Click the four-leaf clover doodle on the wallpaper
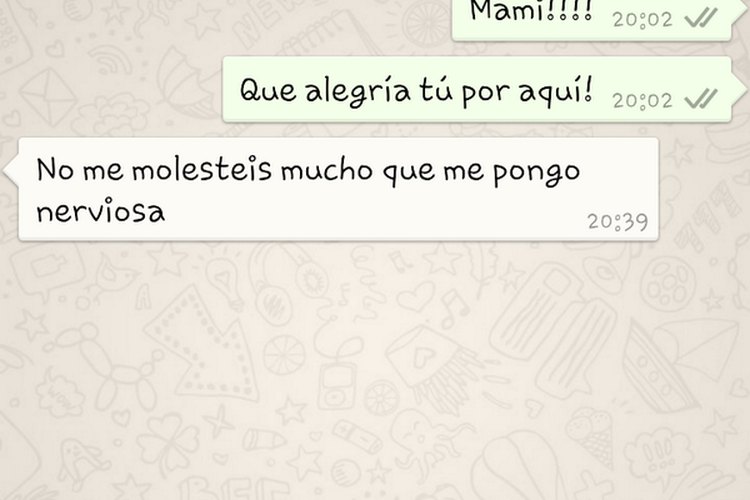This screenshot has height=500, width=750. (168, 443)
